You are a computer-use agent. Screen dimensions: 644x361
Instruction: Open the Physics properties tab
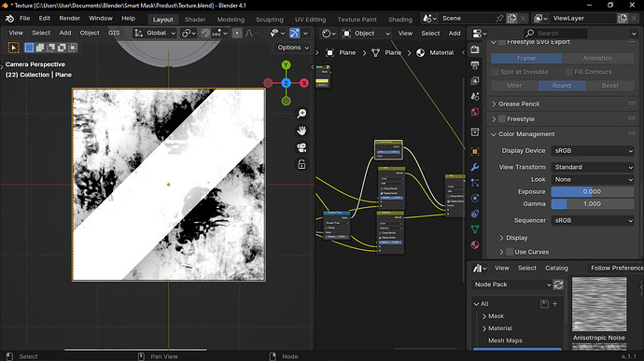pyautogui.click(x=475, y=199)
